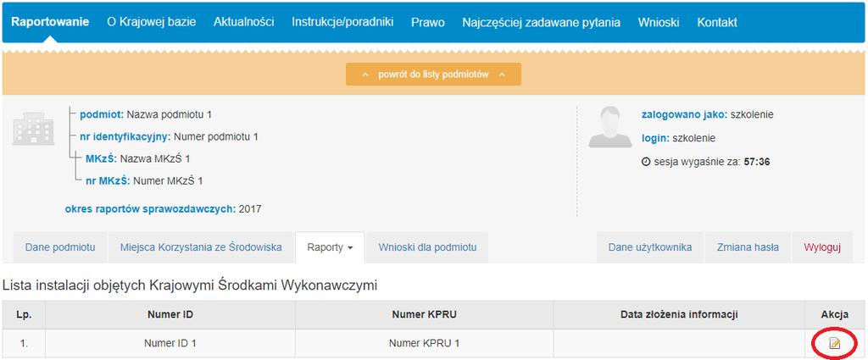Open Wnioski dla podmiotu tab

click(x=427, y=247)
